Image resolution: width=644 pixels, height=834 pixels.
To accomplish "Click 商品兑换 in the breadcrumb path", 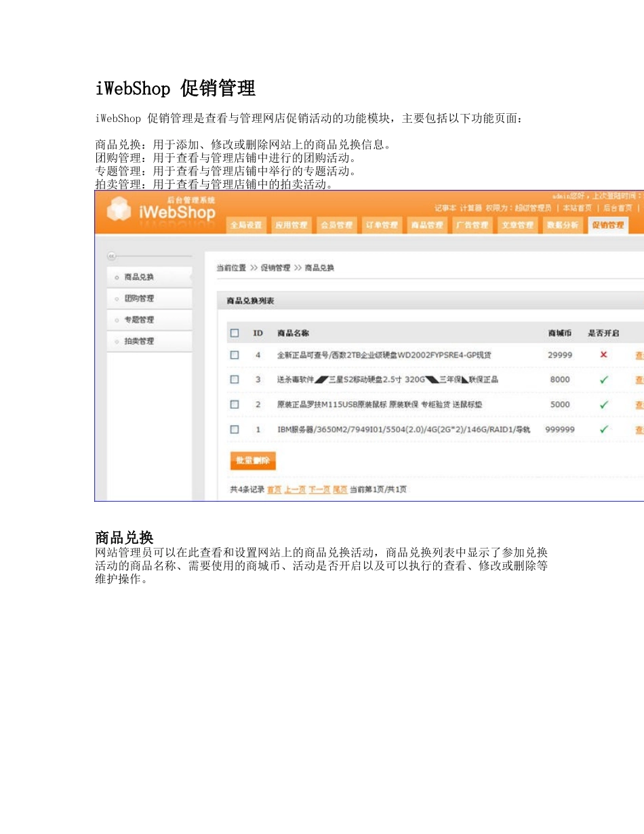I will click(319, 268).
